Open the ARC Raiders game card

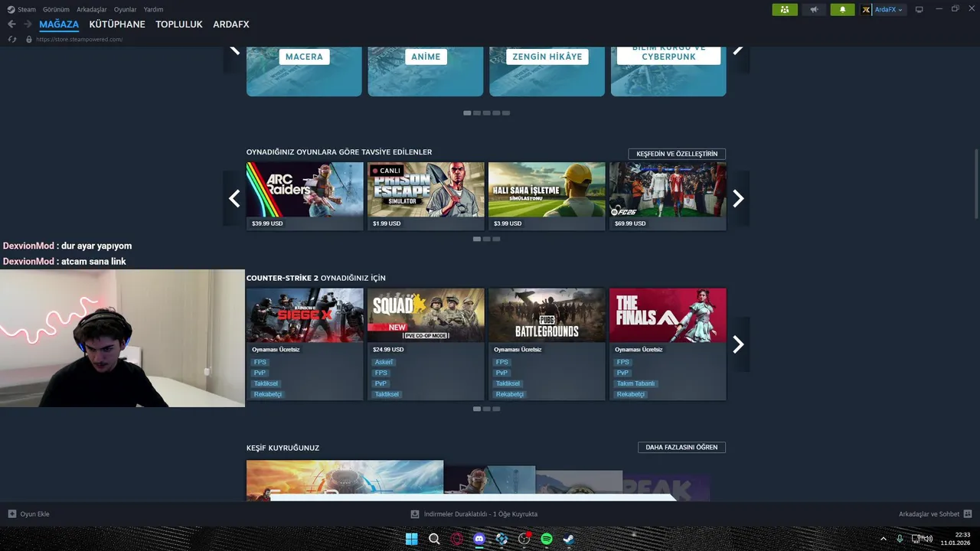(x=305, y=196)
